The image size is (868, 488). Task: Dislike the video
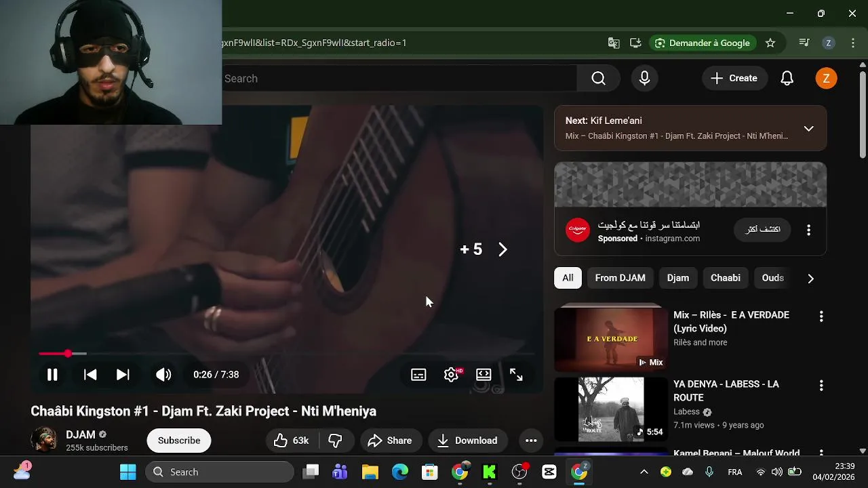(336, 441)
